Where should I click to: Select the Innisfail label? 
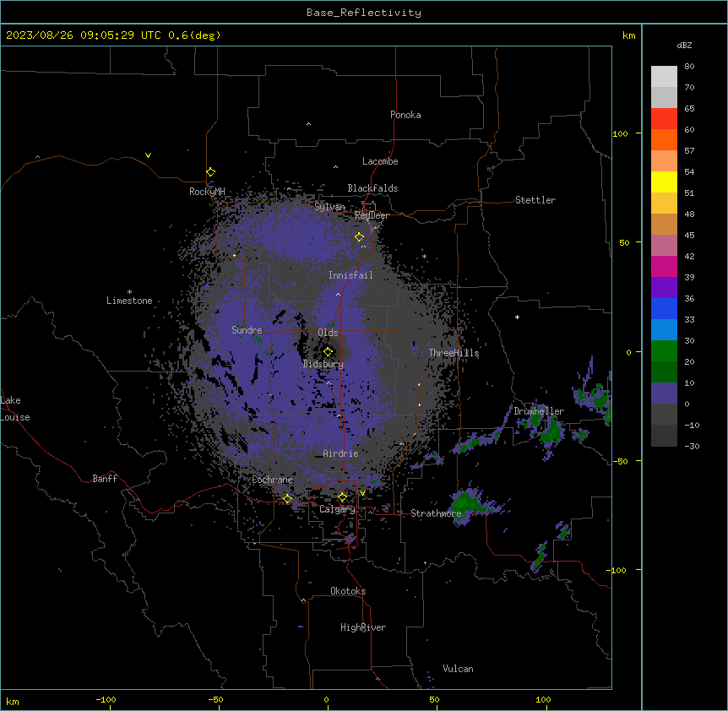point(350,275)
